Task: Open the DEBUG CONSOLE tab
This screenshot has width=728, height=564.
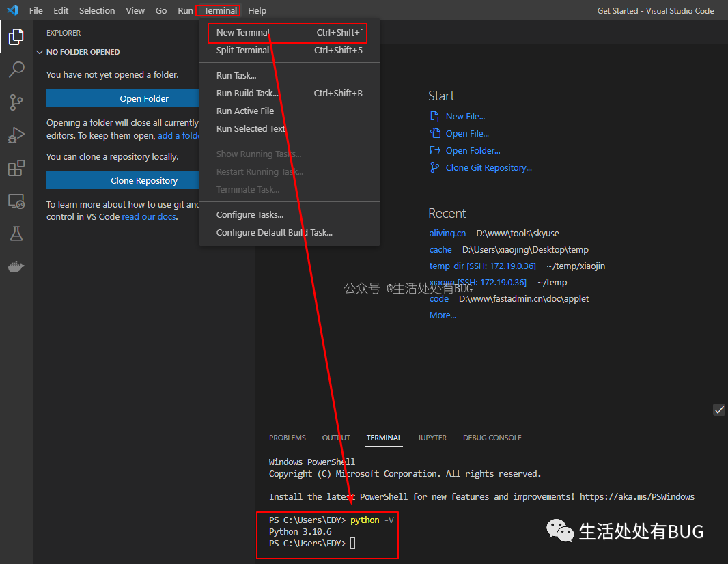Action: click(x=492, y=438)
